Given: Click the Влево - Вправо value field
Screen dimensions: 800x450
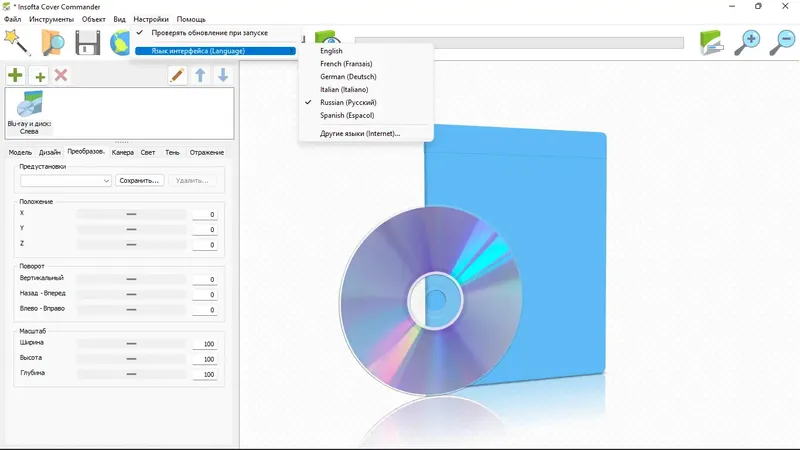Looking at the screenshot, I should coord(205,310).
